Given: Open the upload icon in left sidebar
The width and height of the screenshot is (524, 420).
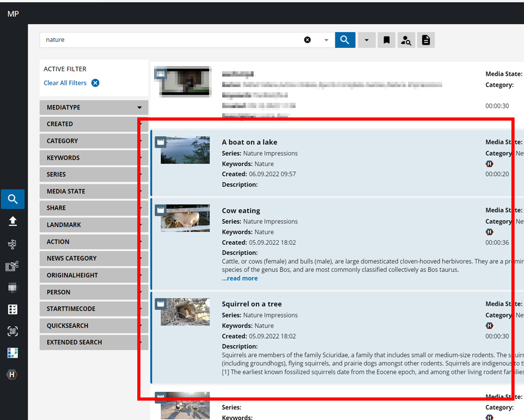Looking at the screenshot, I should (x=13, y=221).
